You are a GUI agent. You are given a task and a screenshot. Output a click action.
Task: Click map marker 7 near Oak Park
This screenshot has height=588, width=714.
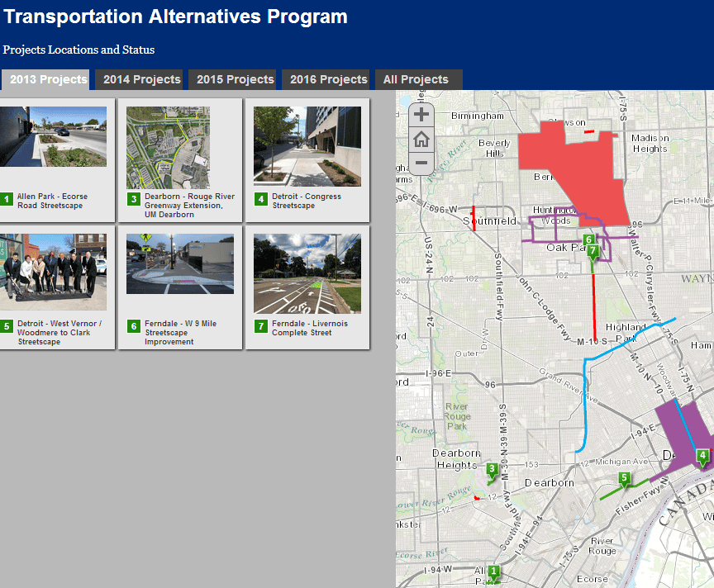(x=593, y=252)
